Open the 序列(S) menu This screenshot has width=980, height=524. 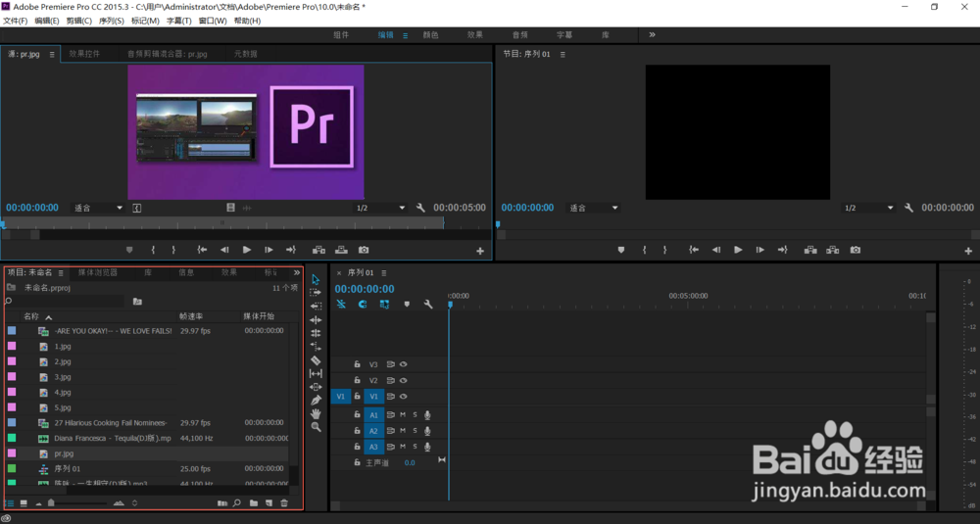coord(112,21)
